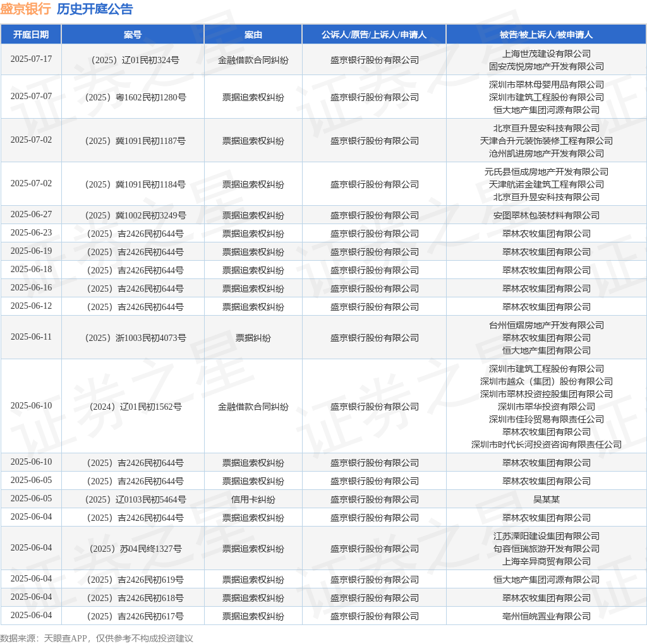Click case number (2025)辽01民初324号

135,60
